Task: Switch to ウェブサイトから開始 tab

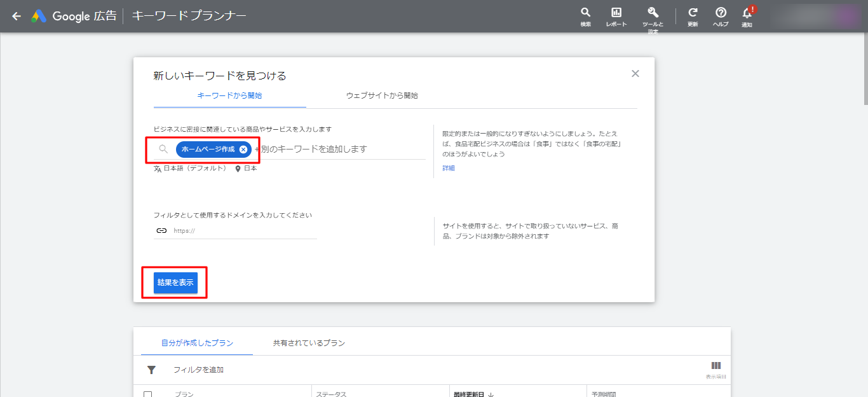Action: [382, 95]
